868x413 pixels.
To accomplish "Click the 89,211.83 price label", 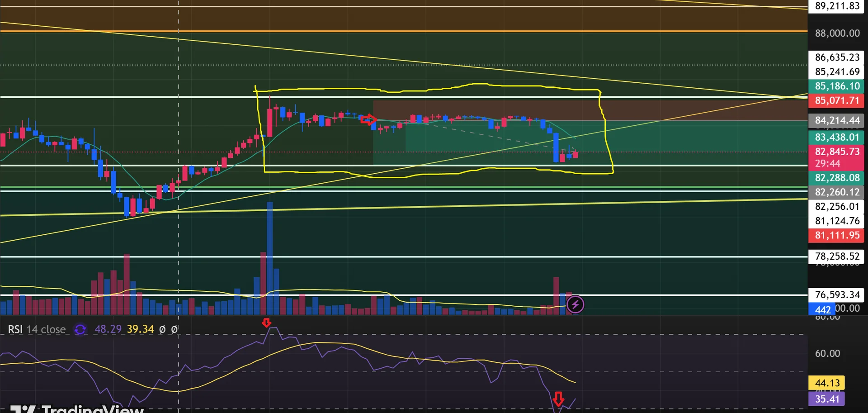I will pyautogui.click(x=837, y=6).
